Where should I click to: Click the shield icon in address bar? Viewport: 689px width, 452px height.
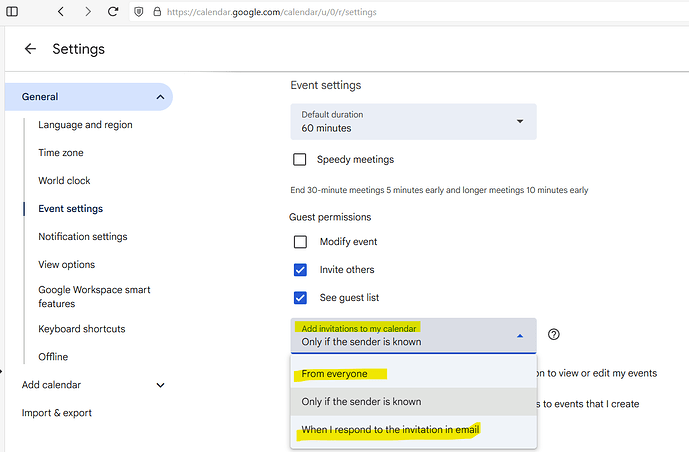coord(139,12)
